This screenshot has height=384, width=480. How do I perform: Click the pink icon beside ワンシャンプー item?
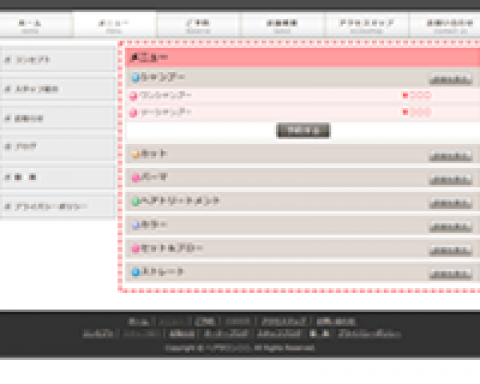pos(133,96)
